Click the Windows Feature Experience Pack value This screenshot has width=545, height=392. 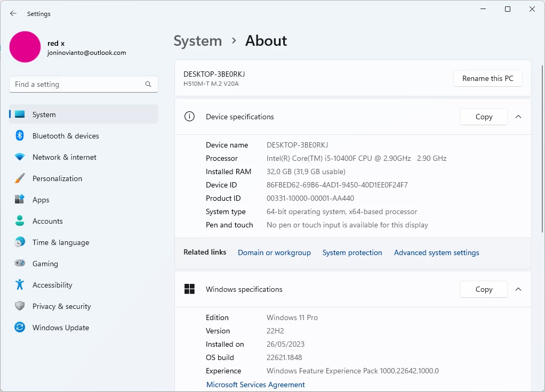(352, 371)
